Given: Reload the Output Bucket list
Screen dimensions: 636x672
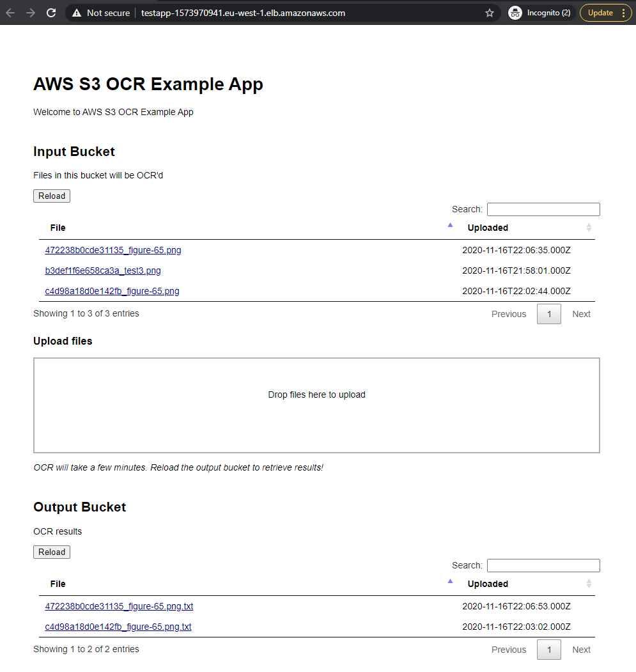Looking at the screenshot, I should click(52, 552).
